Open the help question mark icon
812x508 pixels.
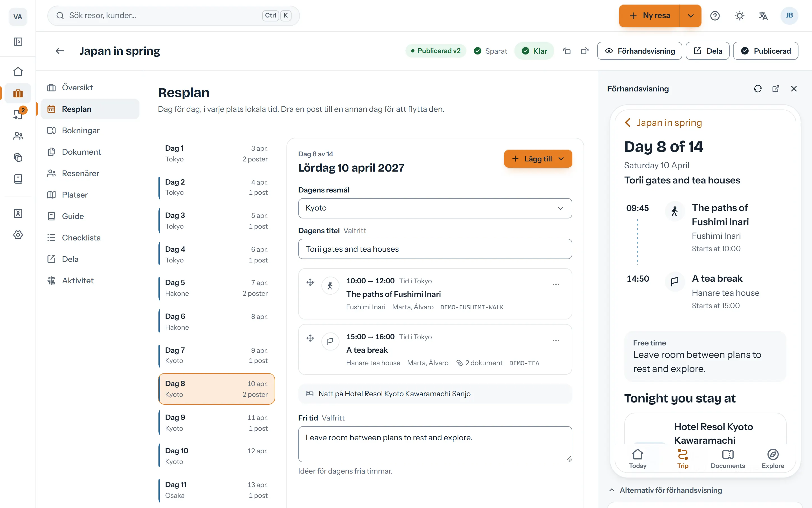[x=715, y=16]
